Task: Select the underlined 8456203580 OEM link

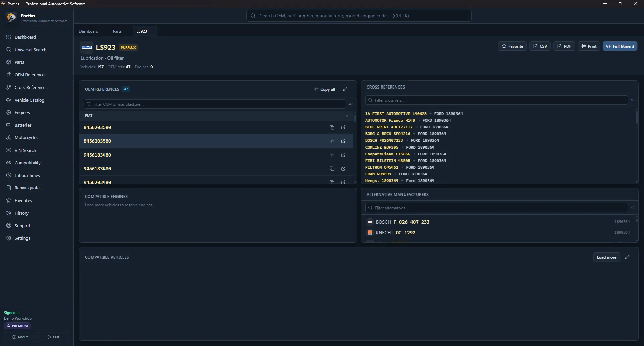Action: 97,141
